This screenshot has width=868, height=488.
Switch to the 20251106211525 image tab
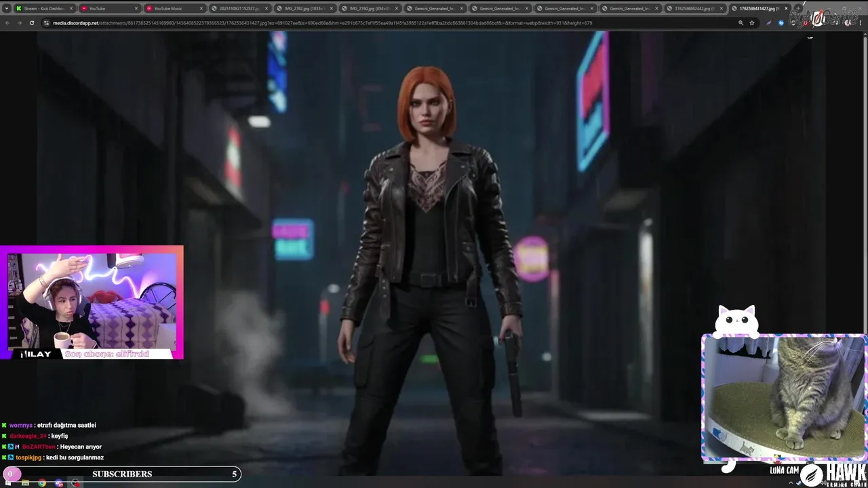coord(239,9)
